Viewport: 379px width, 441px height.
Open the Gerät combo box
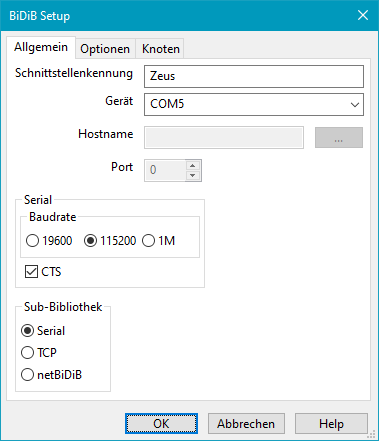[x=254, y=105]
